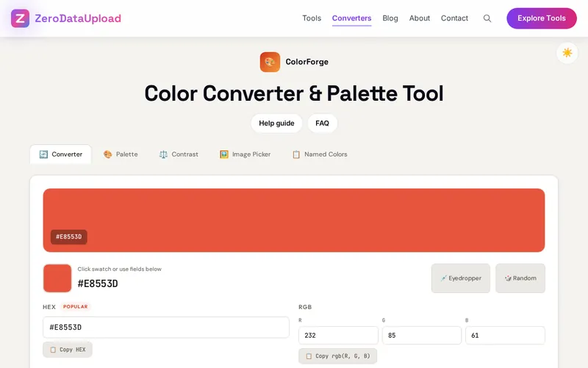This screenshot has width=588, height=368.
Task: Toggle the sun light/dark theme button
Action: [567, 52]
